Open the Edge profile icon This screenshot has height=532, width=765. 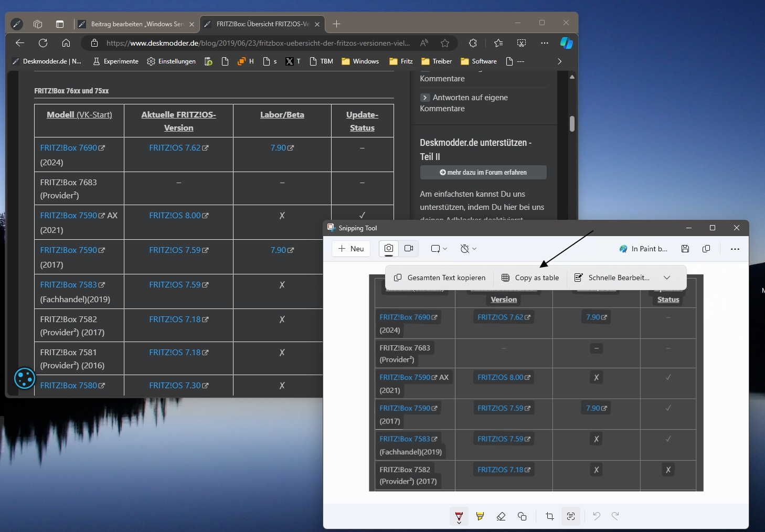17,24
